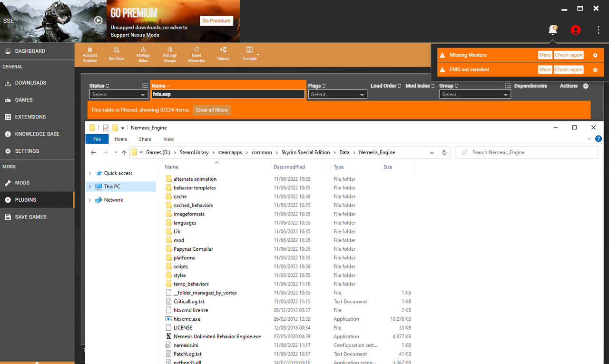The height and width of the screenshot is (364, 609).
Task: Click the Reset Masterlist icon
Action: (x=196, y=54)
